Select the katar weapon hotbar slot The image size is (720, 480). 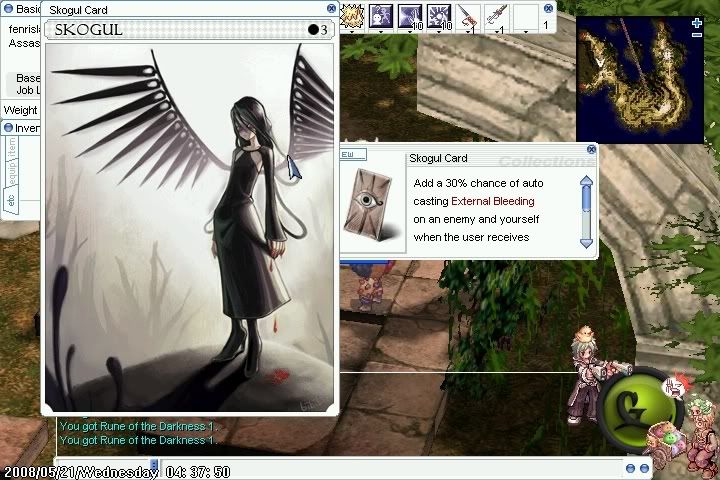[x=497, y=17]
